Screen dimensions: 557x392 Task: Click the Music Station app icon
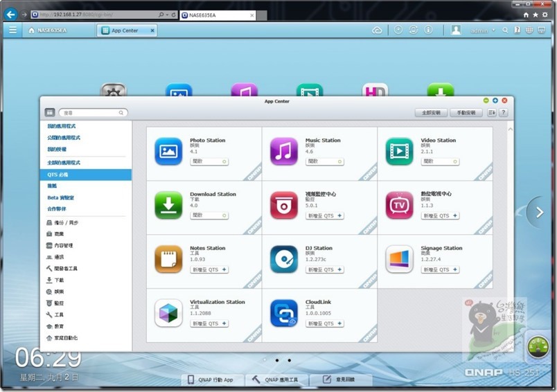point(284,152)
